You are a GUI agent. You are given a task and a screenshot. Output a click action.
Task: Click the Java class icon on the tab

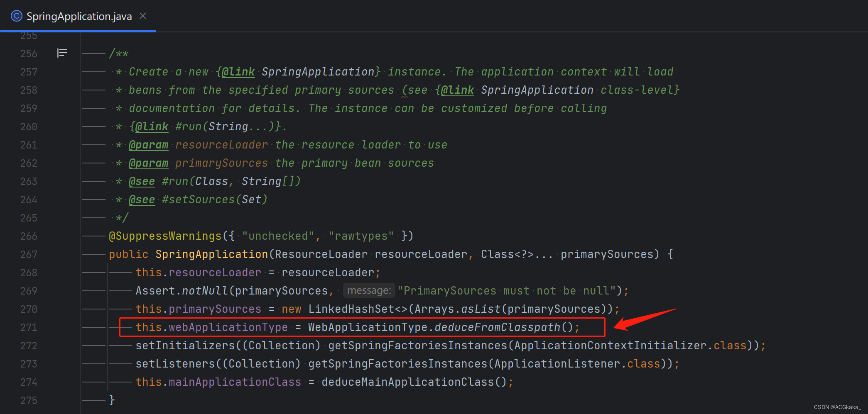[16, 16]
